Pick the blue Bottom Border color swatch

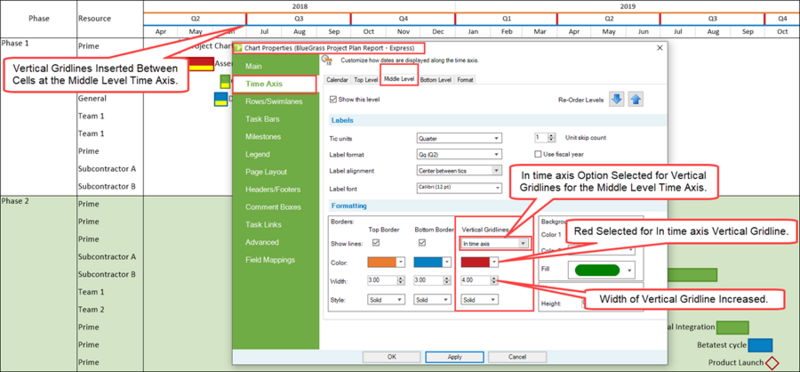(428, 262)
